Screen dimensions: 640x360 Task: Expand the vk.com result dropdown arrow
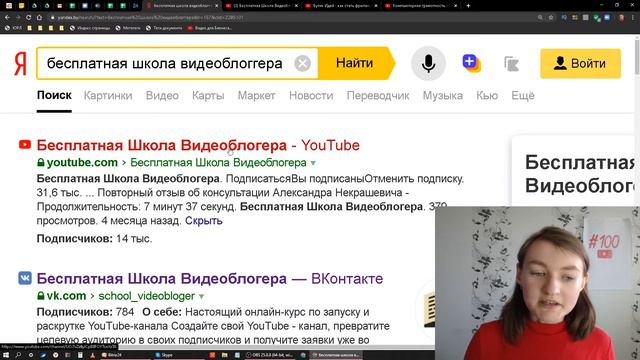pyautogui.click(x=201, y=296)
